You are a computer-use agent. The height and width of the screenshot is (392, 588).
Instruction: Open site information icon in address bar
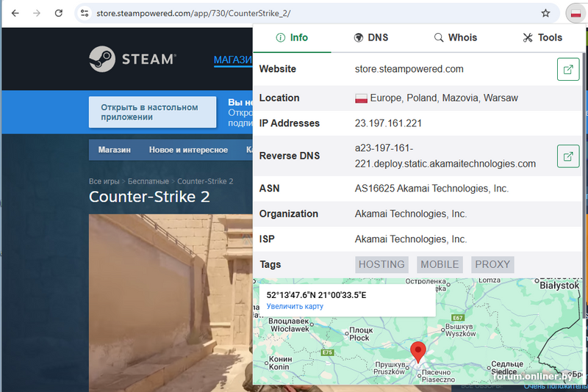(85, 13)
